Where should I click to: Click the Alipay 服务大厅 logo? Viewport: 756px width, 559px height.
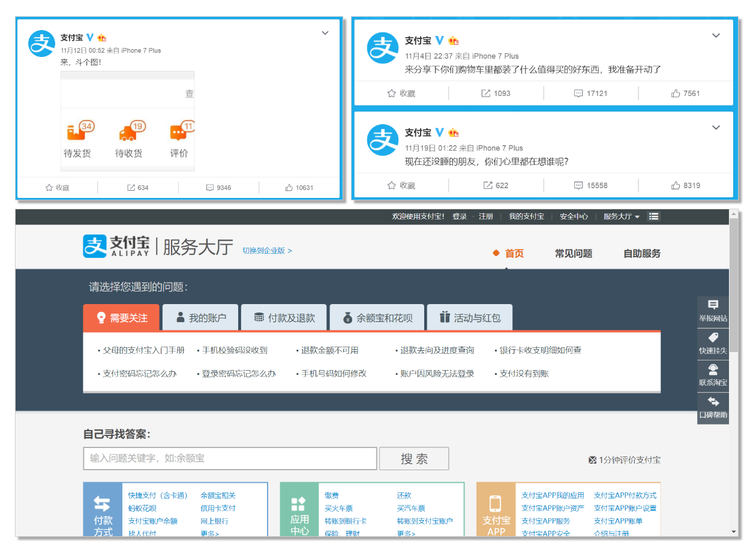[x=158, y=246]
